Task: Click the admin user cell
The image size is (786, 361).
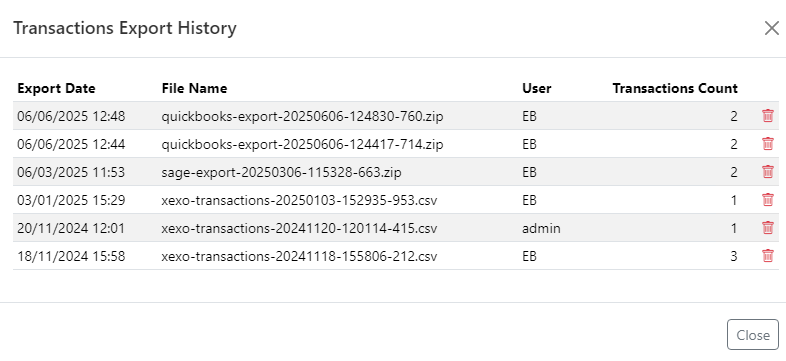Action: pos(541,229)
